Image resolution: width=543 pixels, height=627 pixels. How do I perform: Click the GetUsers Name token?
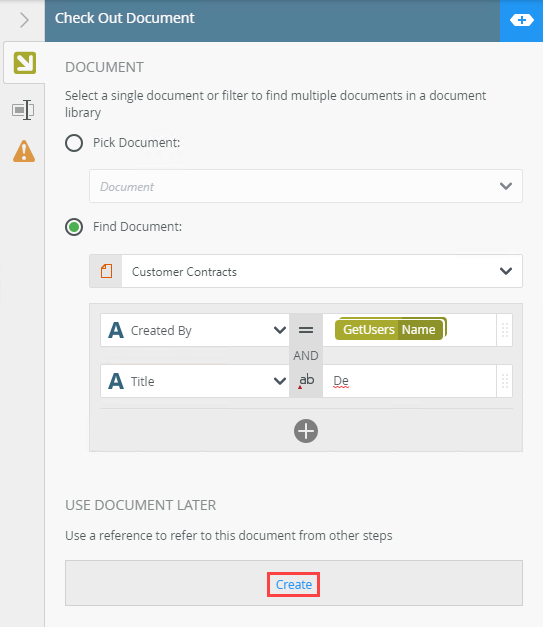tap(389, 329)
